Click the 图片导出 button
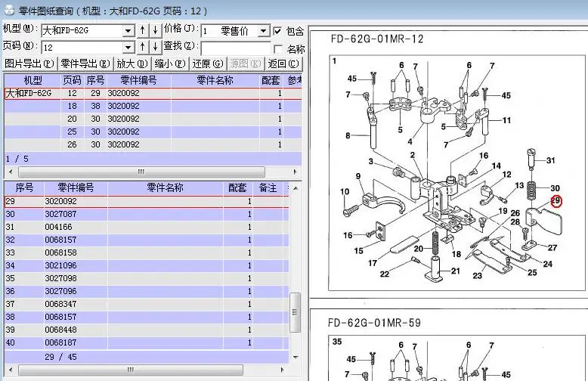 (29, 63)
